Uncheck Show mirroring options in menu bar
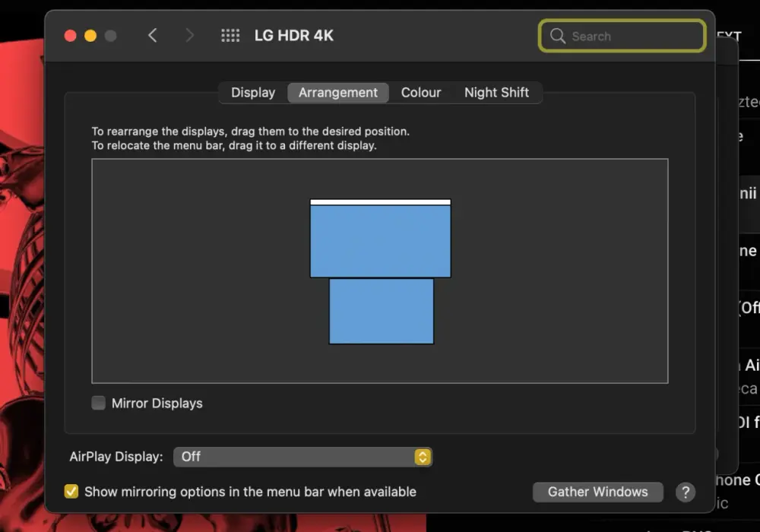 71,491
